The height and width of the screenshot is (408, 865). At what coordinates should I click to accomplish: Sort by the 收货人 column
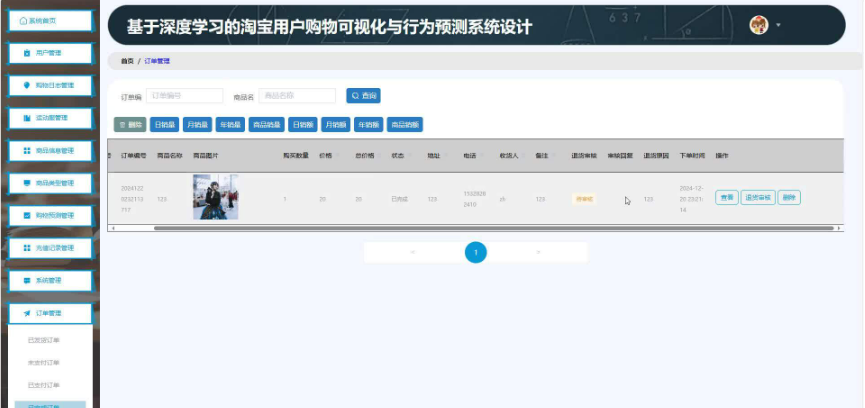pos(509,156)
